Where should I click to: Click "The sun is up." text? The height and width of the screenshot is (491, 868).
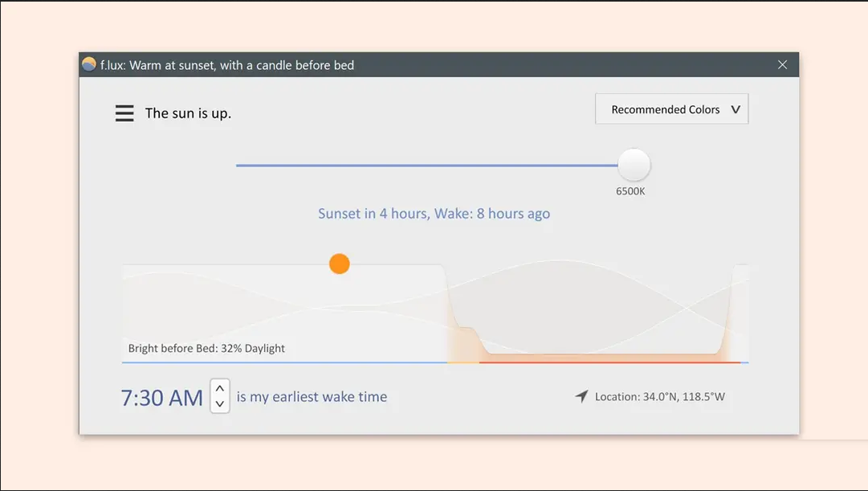pyautogui.click(x=188, y=113)
